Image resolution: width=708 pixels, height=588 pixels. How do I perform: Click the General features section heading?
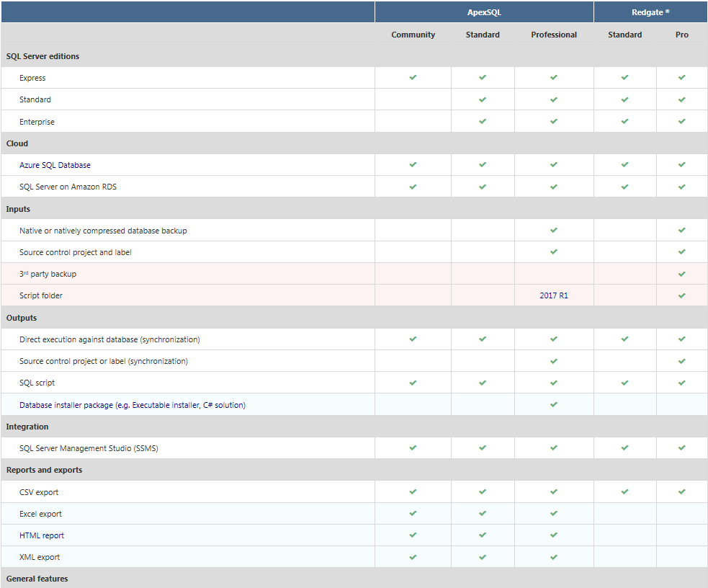[x=37, y=579]
